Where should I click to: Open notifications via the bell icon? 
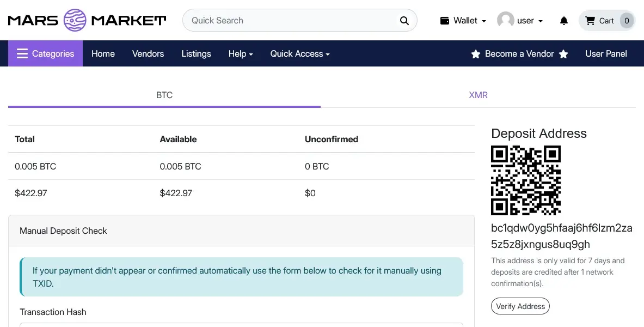pyautogui.click(x=564, y=21)
